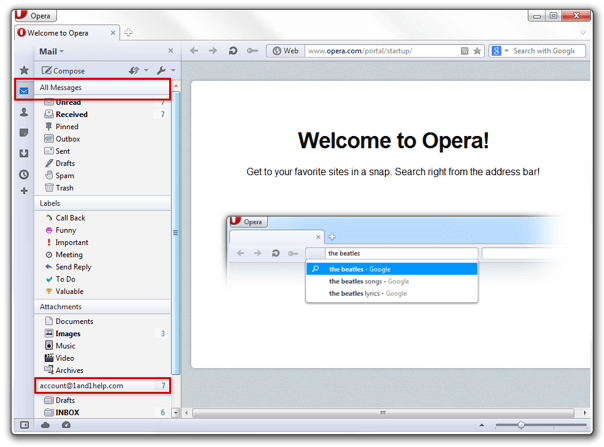The width and height of the screenshot is (604, 447).
Task: Select the Valuable label
Action: coord(102,292)
